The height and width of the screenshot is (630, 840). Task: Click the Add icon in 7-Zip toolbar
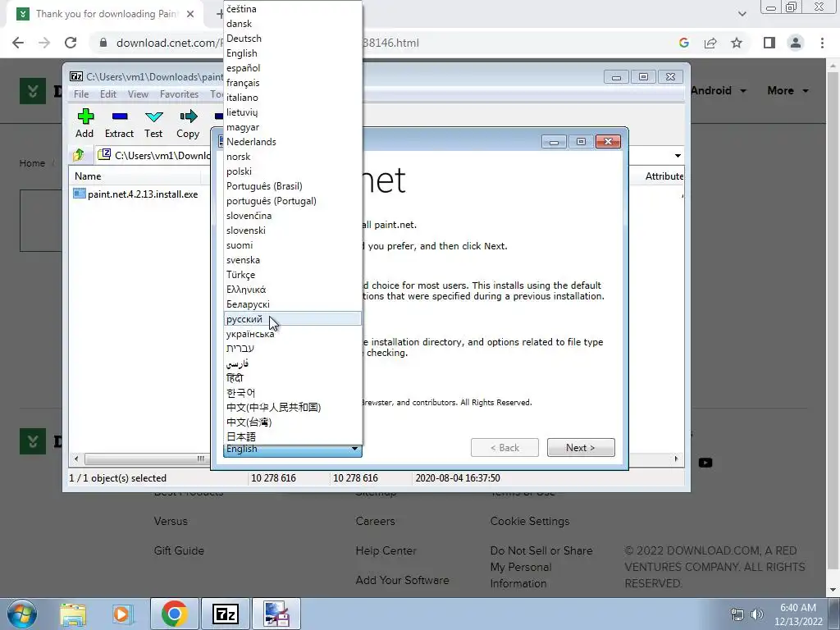(x=85, y=116)
